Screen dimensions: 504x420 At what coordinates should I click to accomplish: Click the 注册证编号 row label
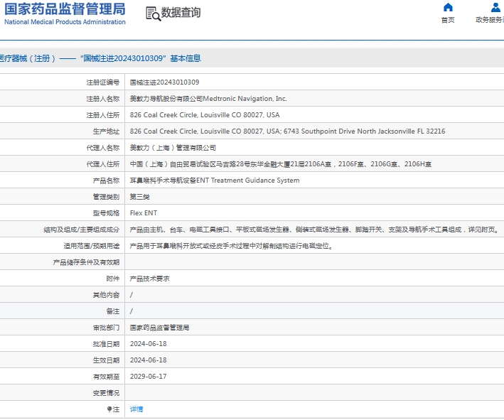pyautogui.click(x=103, y=82)
